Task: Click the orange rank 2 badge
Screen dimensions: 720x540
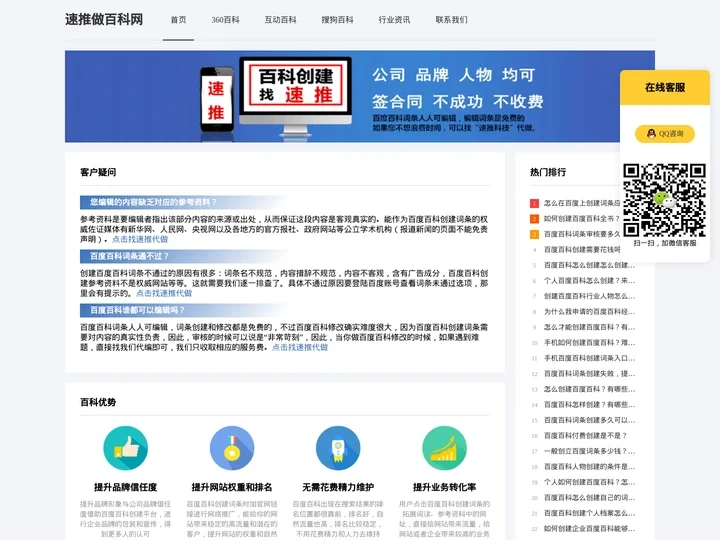Action: pos(534,219)
